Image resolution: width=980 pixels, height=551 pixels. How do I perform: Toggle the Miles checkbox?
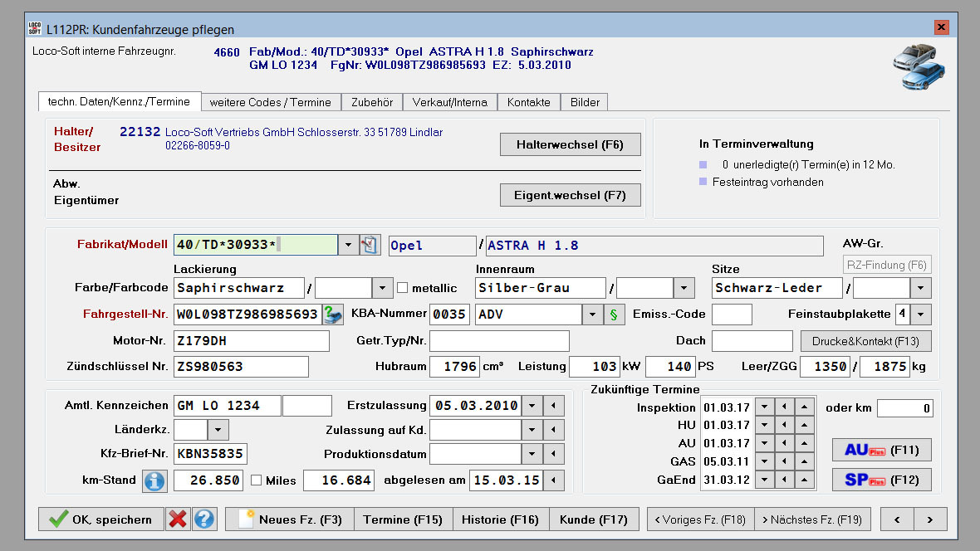pyautogui.click(x=257, y=480)
